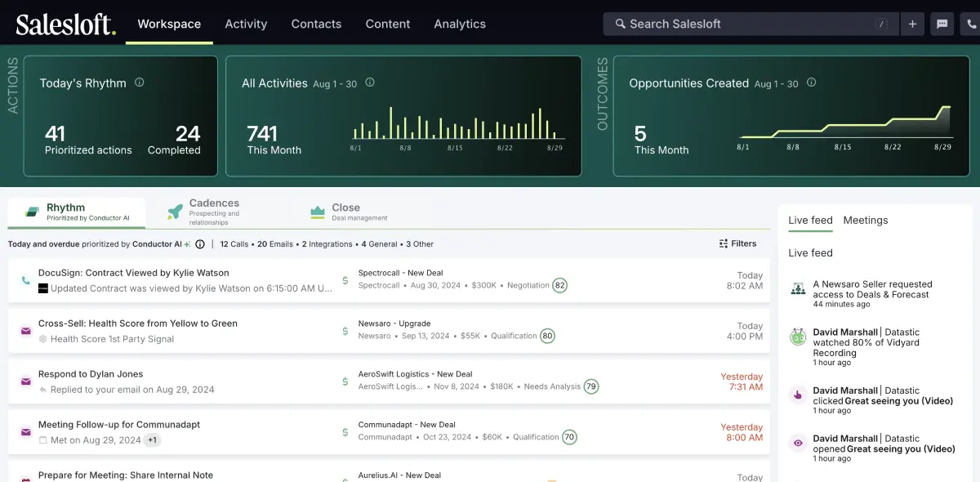The image size is (980, 482).
Task: Click 741 This Month activities stat
Action: pyautogui.click(x=274, y=140)
